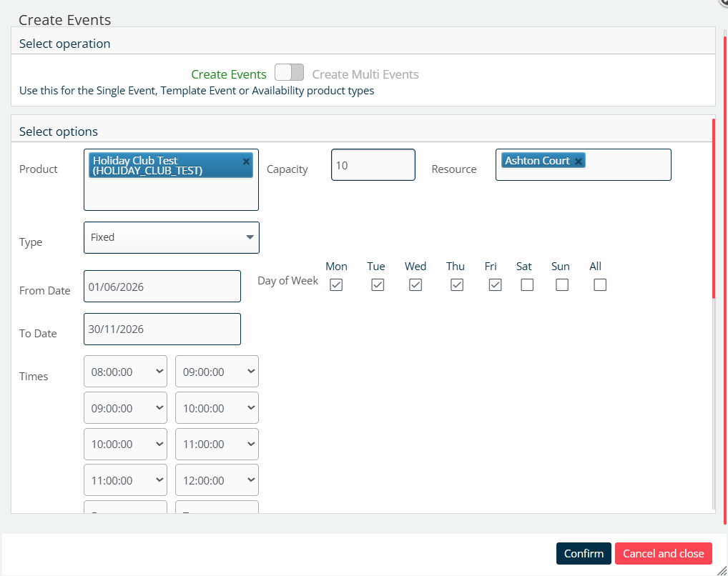Open the 09:00:00 start time dropdown in the second row
728x576 pixels.
[x=125, y=408]
